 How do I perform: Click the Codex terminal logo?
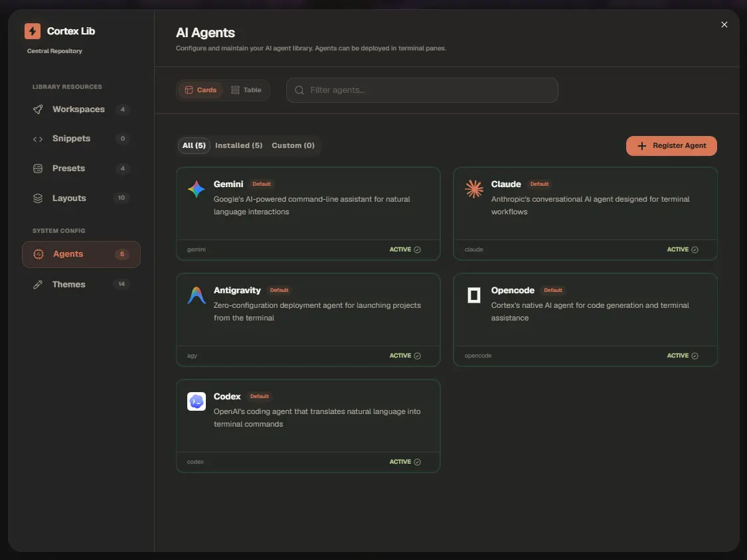click(197, 401)
